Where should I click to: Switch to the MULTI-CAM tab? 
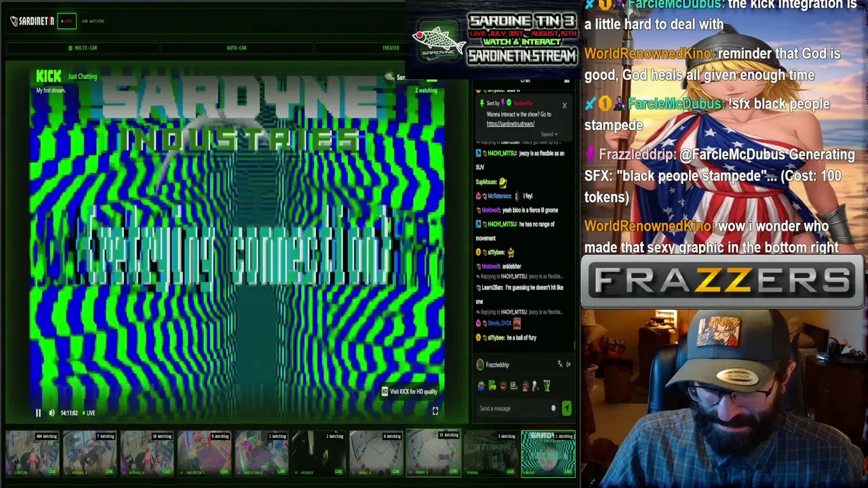pyautogui.click(x=83, y=48)
